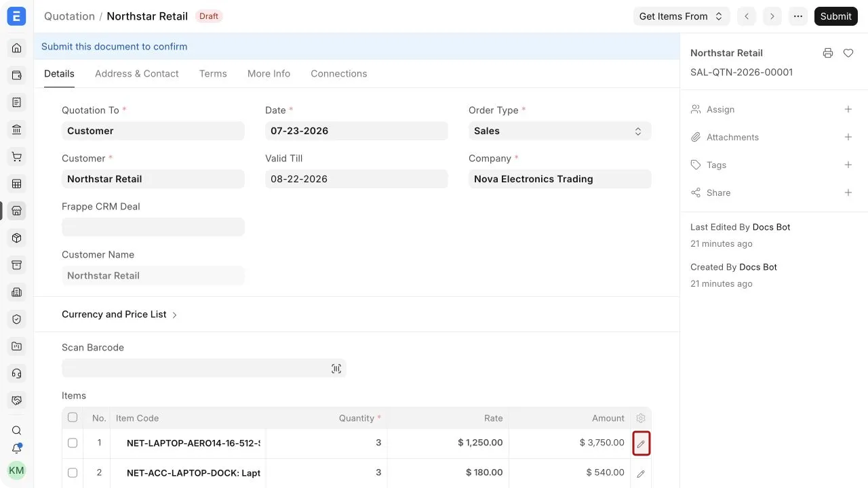Open the notifications bell
Screen dimensions: 868x488
(x=17, y=449)
